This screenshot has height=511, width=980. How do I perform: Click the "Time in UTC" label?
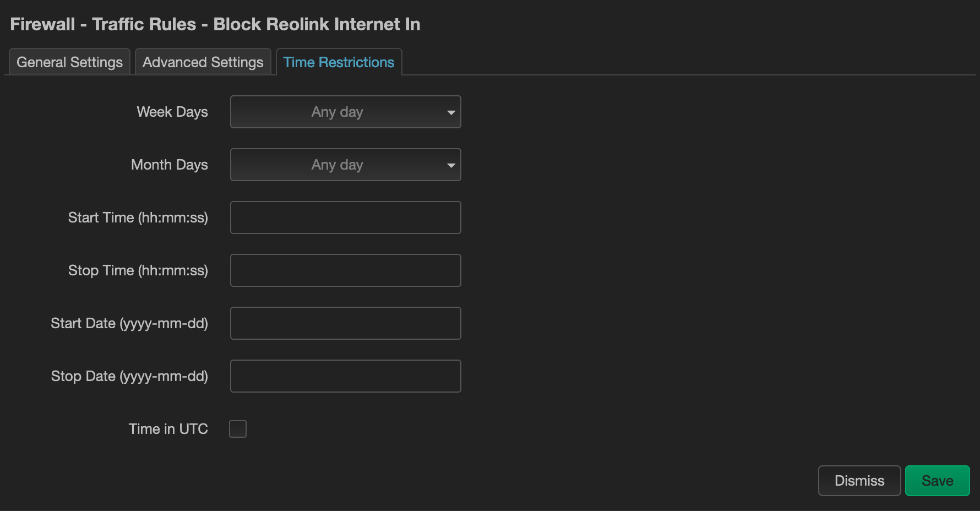point(168,429)
